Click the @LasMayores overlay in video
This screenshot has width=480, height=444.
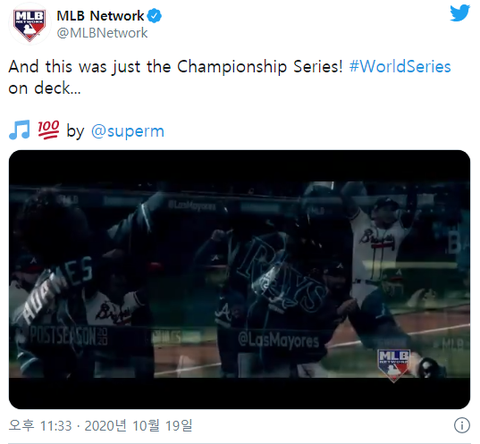[279, 340]
